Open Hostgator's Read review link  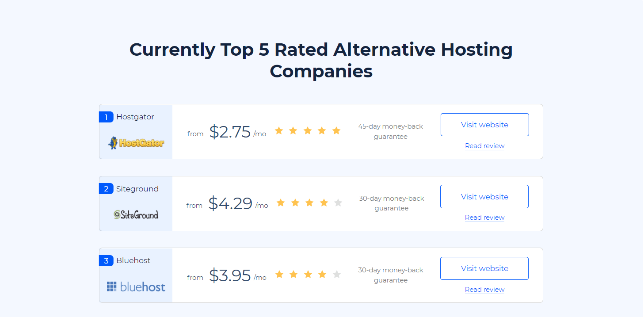point(484,146)
